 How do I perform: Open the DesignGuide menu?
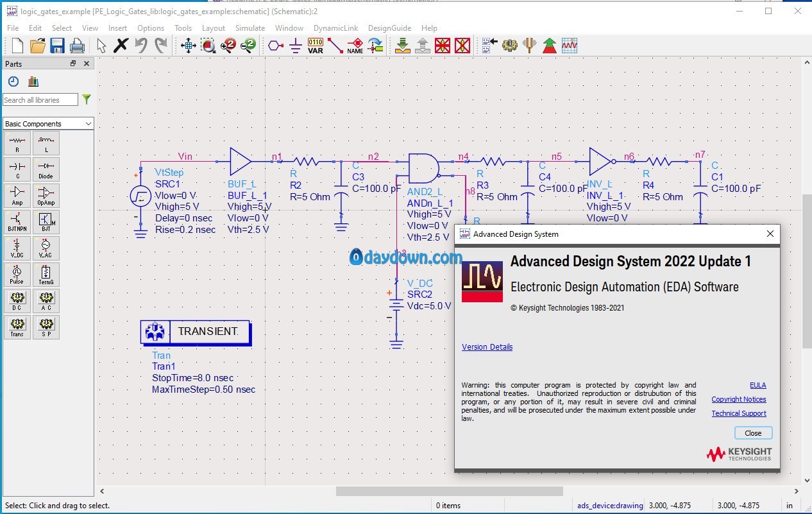389,28
